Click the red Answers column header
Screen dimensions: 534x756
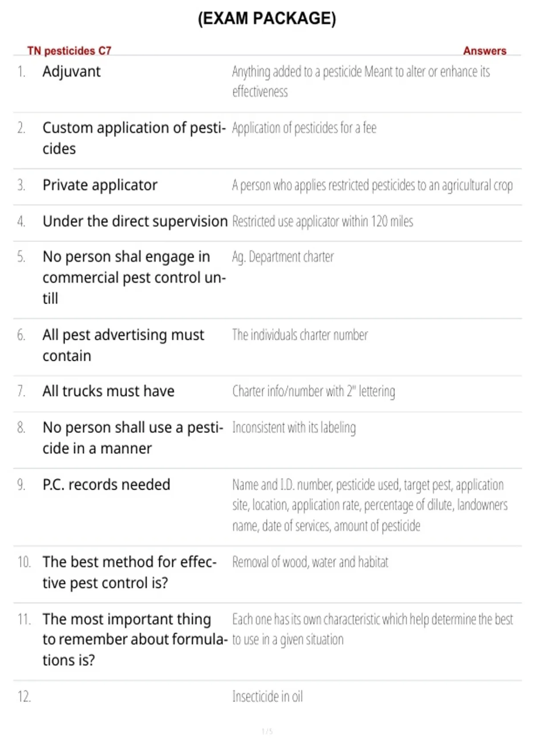(485, 51)
